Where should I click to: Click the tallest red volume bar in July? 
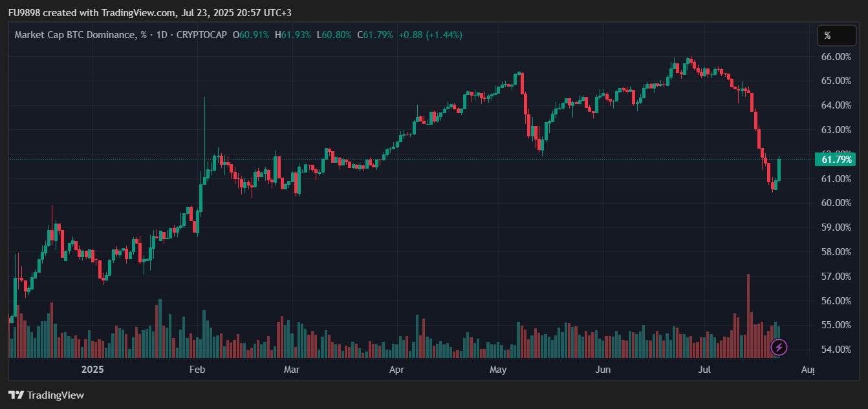[x=748, y=317]
